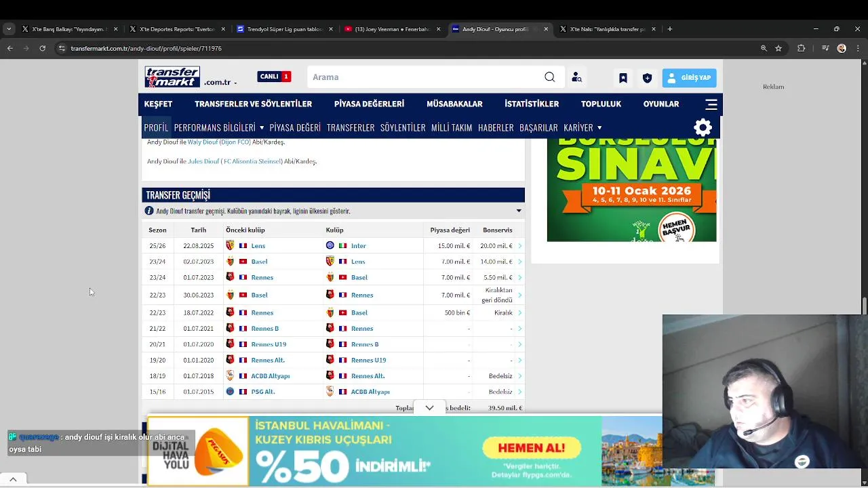
Task: Open the Chrome profile avatar
Action: pos(842,48)
